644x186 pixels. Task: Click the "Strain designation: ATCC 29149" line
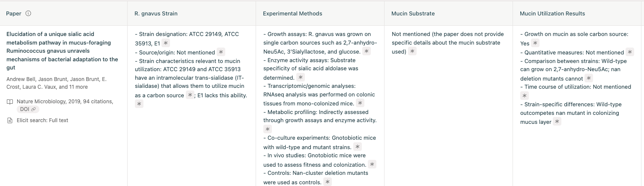[x=187, y=34]
